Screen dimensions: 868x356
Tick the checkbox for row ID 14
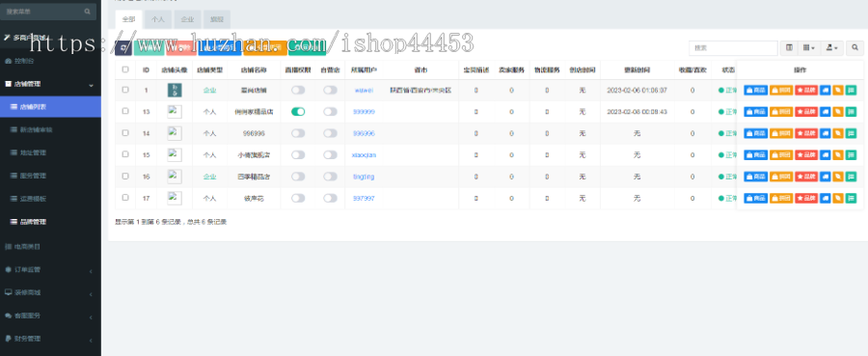pyautogui.click(x=125, y=133)
